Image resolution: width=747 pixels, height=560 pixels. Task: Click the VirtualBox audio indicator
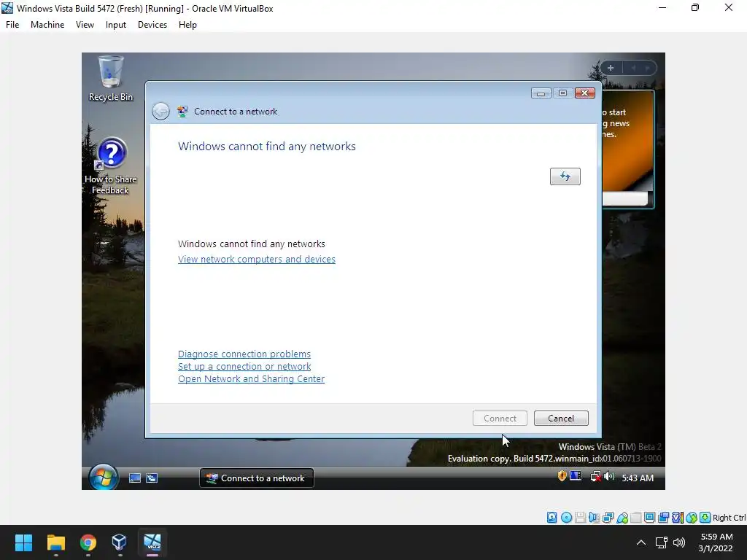pos(594,518)
